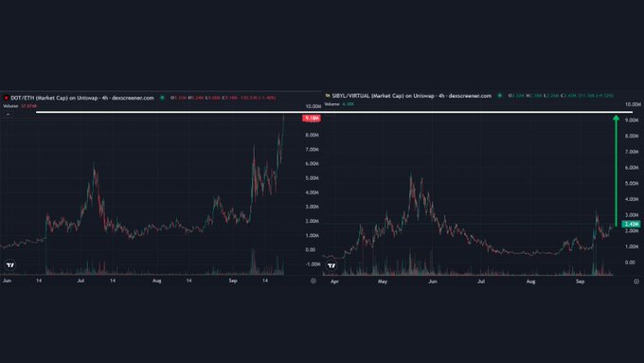Screen dimensions: 644x363
Task: Click green status dot after SIBYL/VIRTUAL title
Action: coord(499,96)
